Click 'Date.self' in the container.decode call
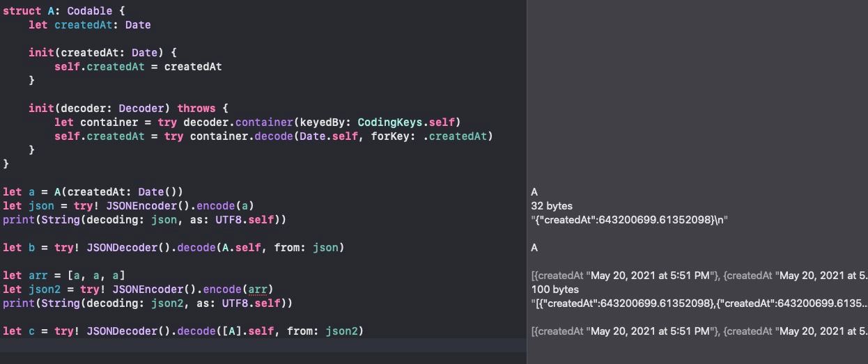Screen dimensions: 868x364 point(328,136)
